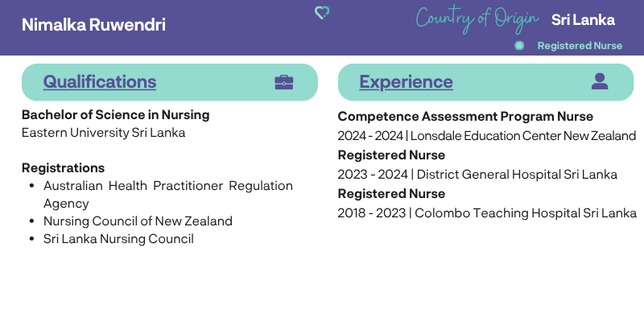The height and width of the screenshot is (322, 644).
Task: Click the heart logo icon in header
Action: pos(322,13)
